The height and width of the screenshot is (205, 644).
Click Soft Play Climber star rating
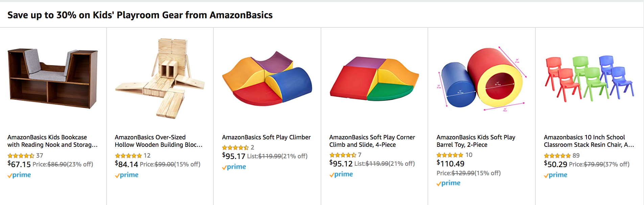point(235,147)
